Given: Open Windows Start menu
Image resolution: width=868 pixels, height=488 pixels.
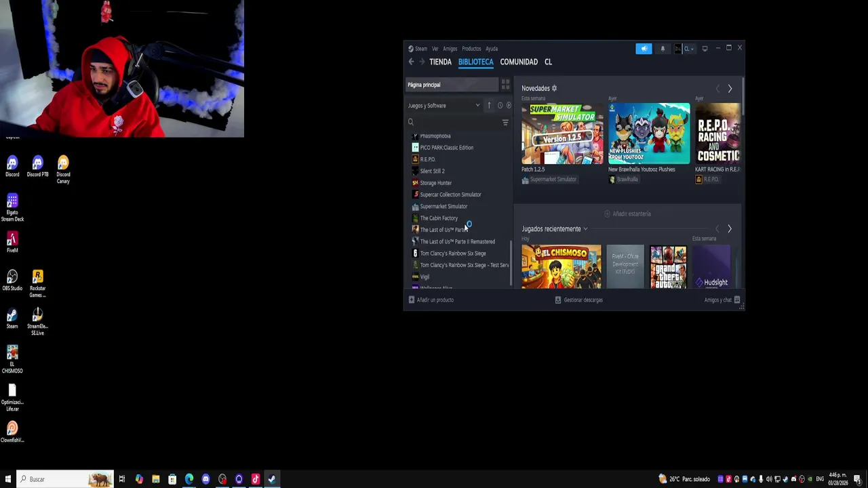Looking at the screenshot, I should 7,479.
